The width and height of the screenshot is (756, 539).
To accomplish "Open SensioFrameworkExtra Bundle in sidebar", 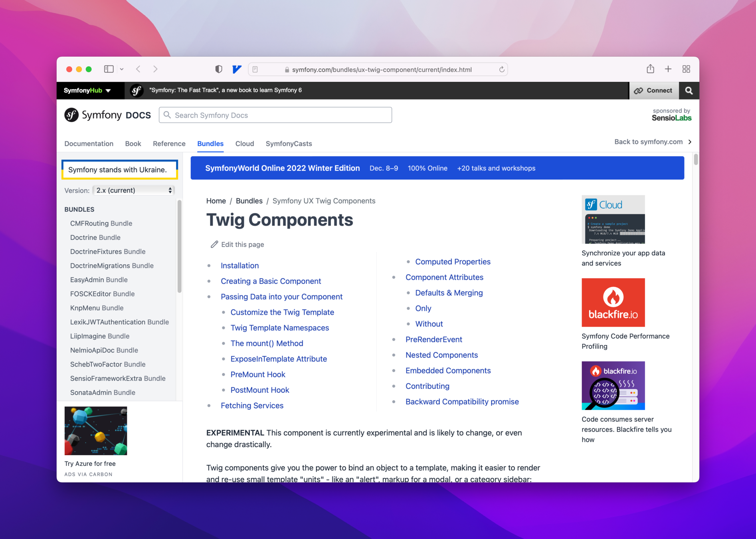I will (x=118, y=378).
